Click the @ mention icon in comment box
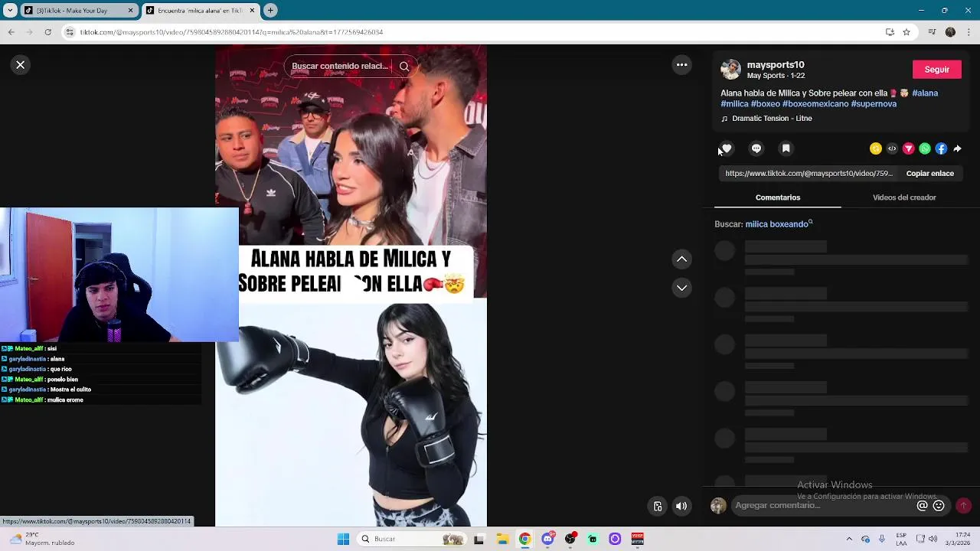980x551 pixels. 922,505
